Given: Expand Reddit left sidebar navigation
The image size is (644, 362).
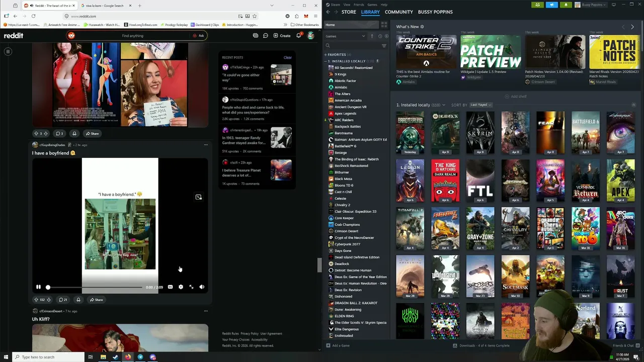Looking at the screenshot, I should (x=8, y=51).
